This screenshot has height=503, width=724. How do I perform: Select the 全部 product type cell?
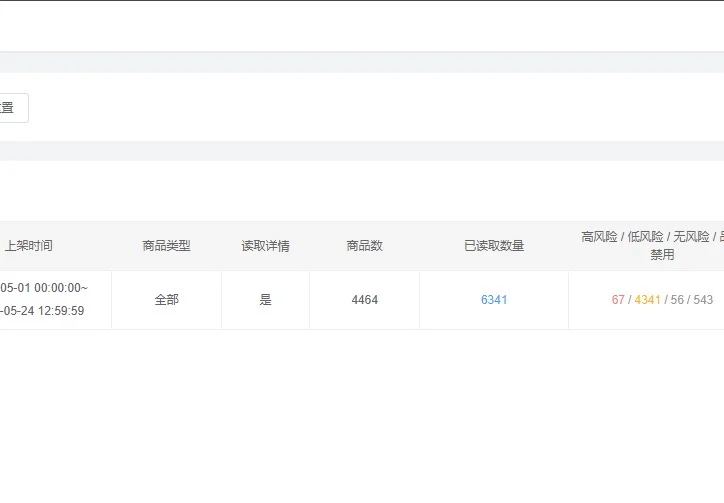point(166,300)
